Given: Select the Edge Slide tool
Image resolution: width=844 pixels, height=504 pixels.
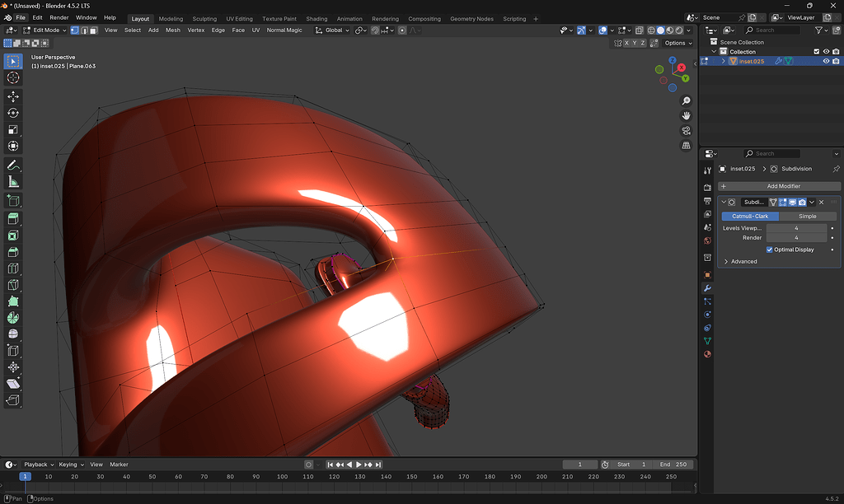Looking at the screenshot, I should (13, 351).
